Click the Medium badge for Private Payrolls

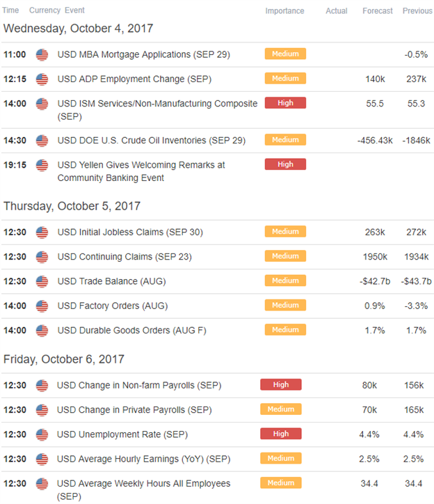(281, 409)
